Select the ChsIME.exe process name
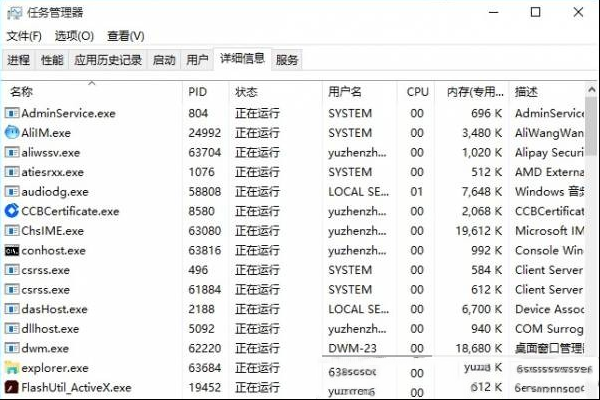The image size is (600, 400). tap(52, 231)
